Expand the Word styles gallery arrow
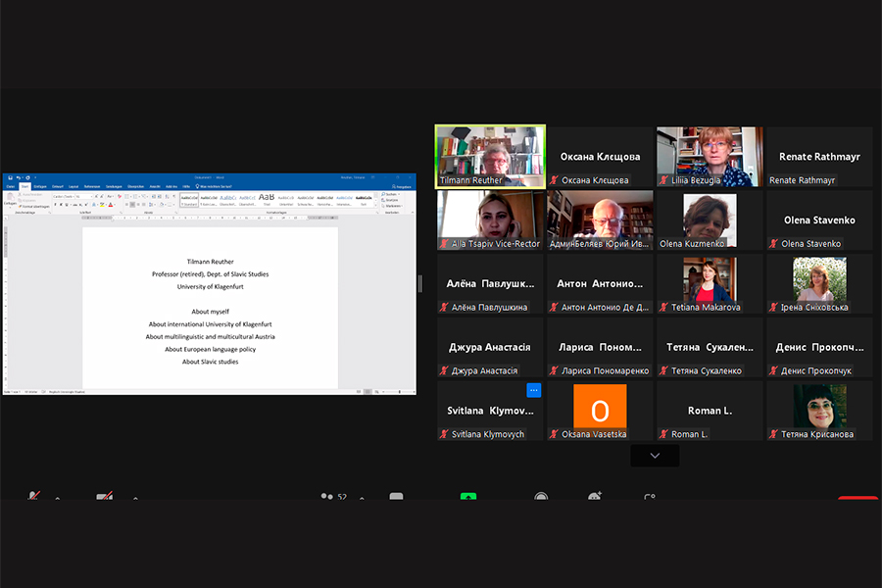882x588 pixels. point(375,206)
